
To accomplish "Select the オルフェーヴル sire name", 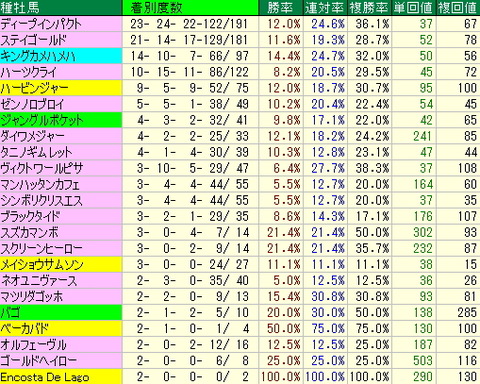I will coord(34,344).
